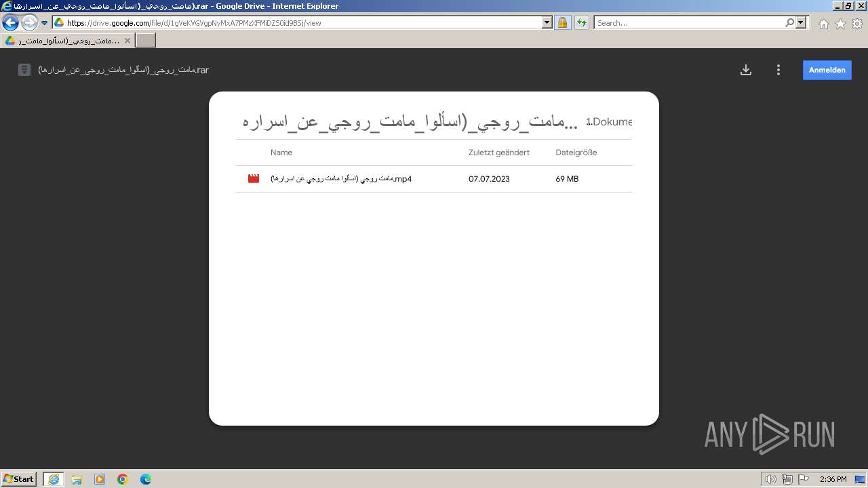Restore the Internet Explorer window
The image size is (868, 488).
[848, 5]
